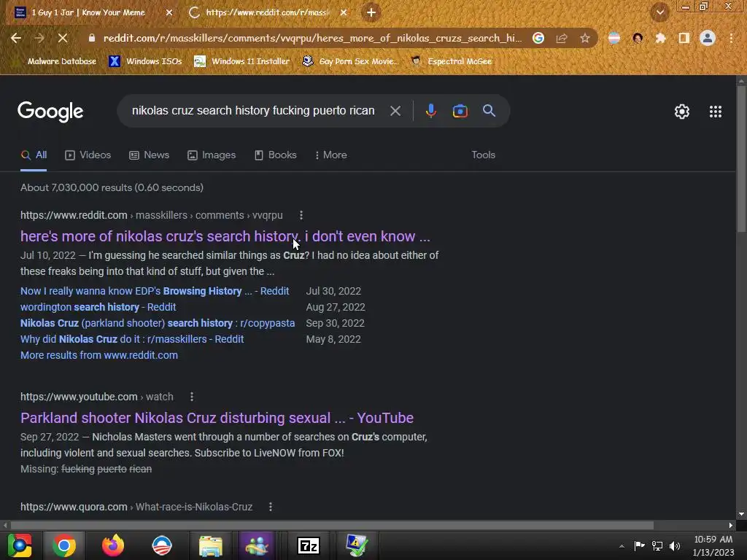The height and width of the screenshot is (560, 747).
Task: Select the Books results tab
Action: [275, 155]
